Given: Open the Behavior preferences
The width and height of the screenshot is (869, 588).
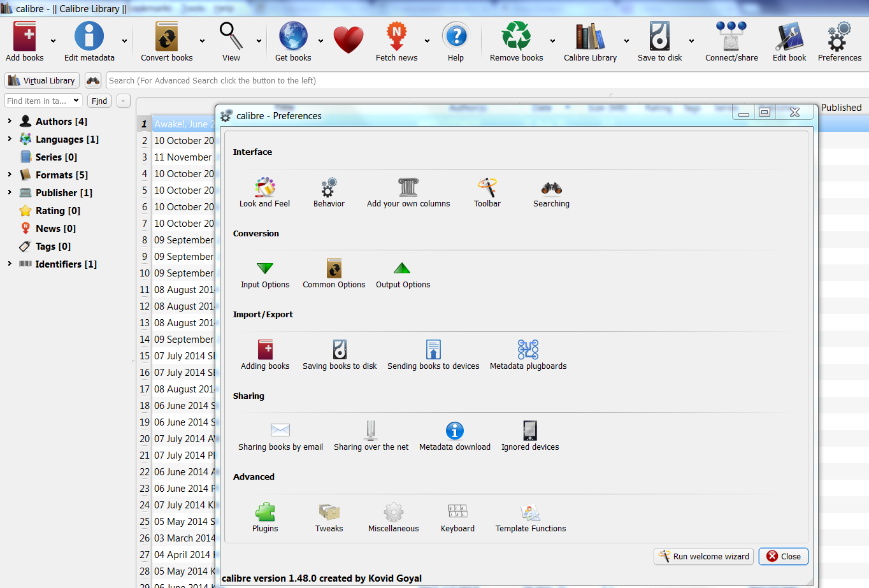Looking at the screenshot, I should click(329, 193).
